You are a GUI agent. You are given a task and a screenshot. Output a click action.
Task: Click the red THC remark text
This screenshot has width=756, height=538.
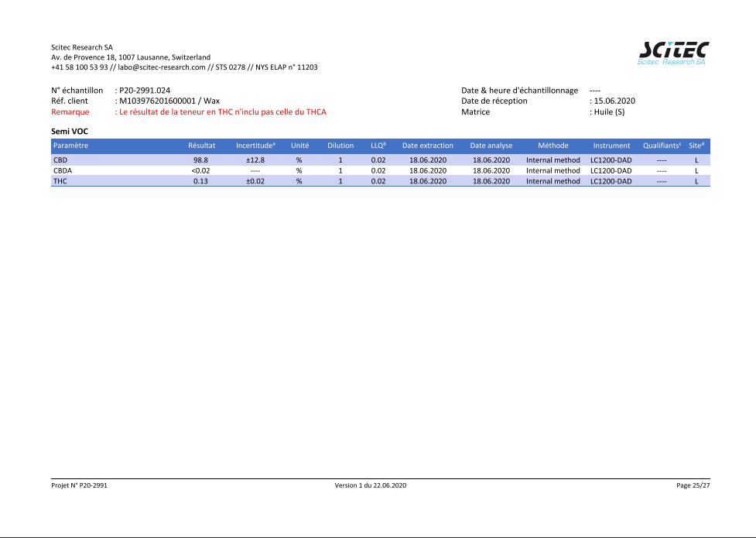(222, 112)
